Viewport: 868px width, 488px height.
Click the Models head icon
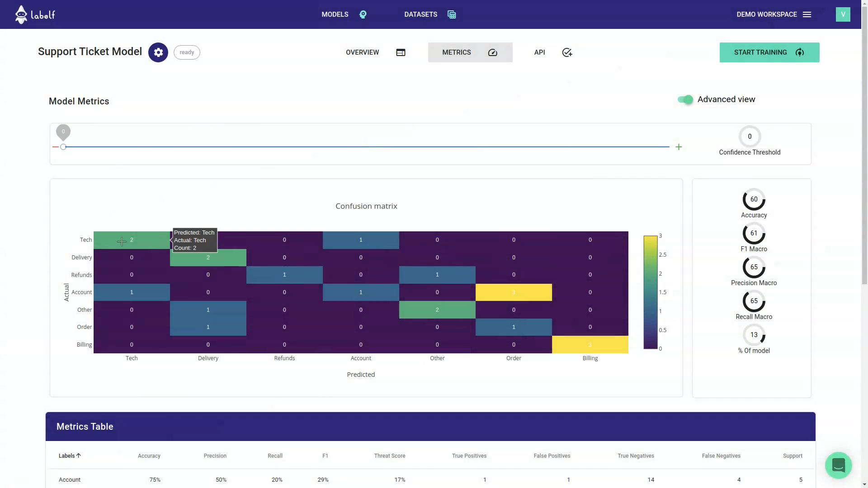point(363,14)
